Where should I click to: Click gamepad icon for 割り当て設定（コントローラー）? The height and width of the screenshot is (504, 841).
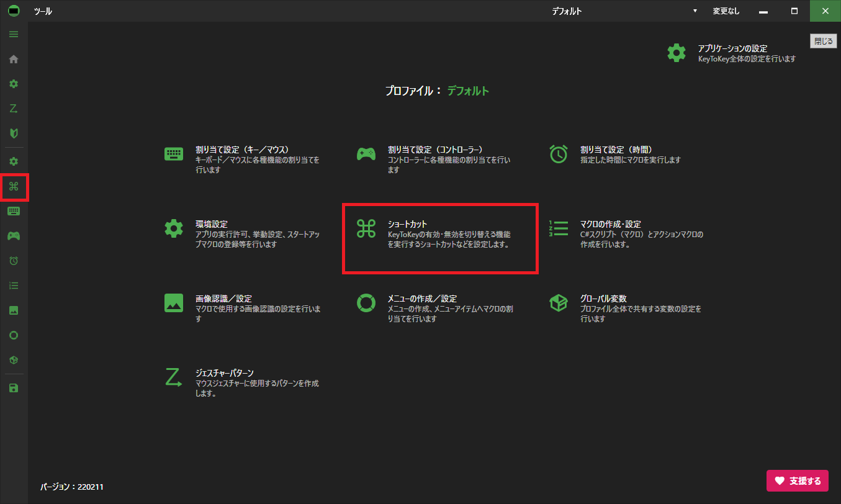[366, 154]
